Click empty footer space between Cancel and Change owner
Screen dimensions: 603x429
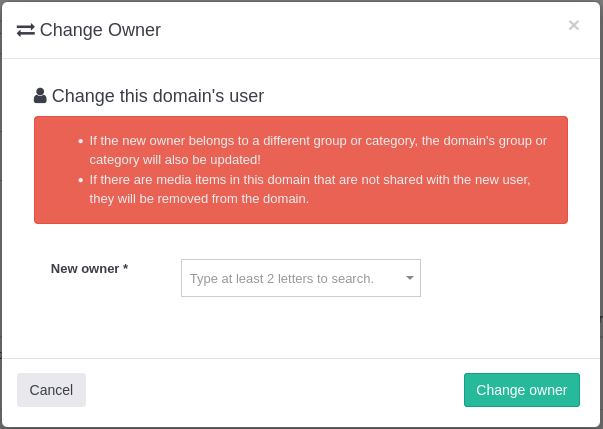(x=275, y=390)
